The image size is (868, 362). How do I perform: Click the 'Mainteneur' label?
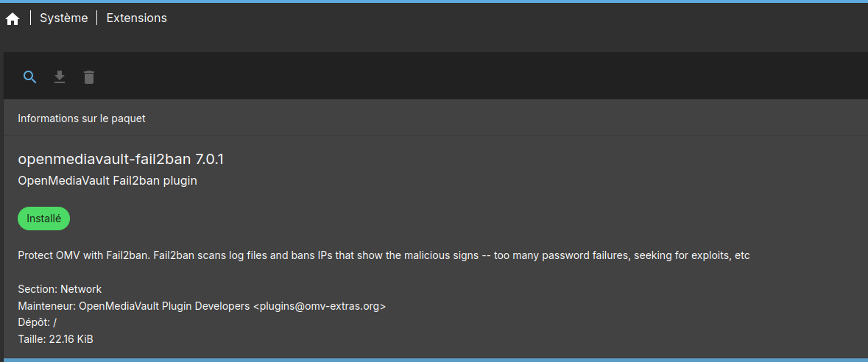(x=46, y=306)
